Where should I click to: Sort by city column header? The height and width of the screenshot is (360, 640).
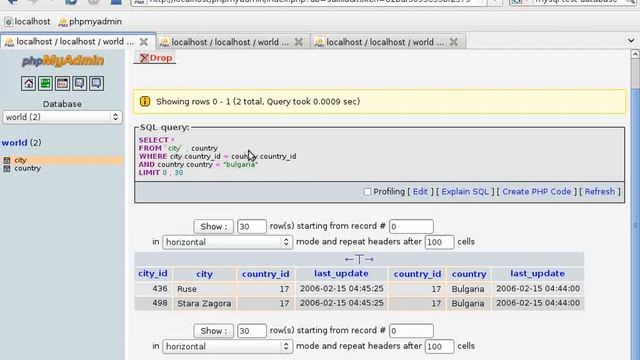click(204, 274)
